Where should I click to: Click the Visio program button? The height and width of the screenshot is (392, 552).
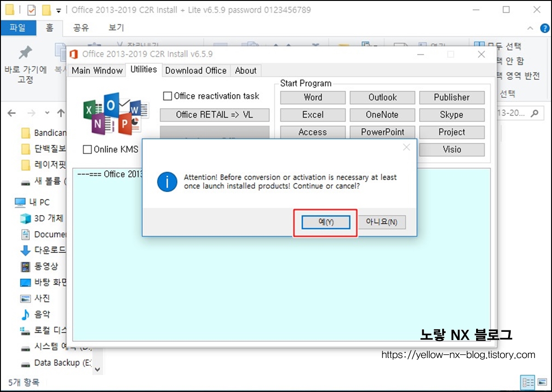(452, 149)
